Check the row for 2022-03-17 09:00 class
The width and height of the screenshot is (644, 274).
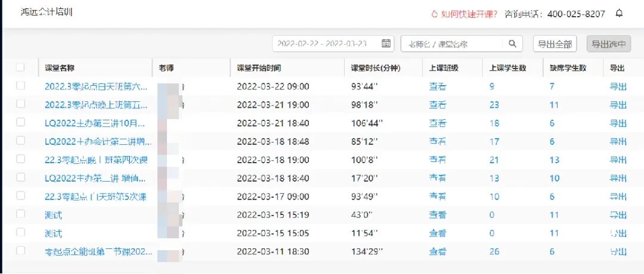[20, 195]
